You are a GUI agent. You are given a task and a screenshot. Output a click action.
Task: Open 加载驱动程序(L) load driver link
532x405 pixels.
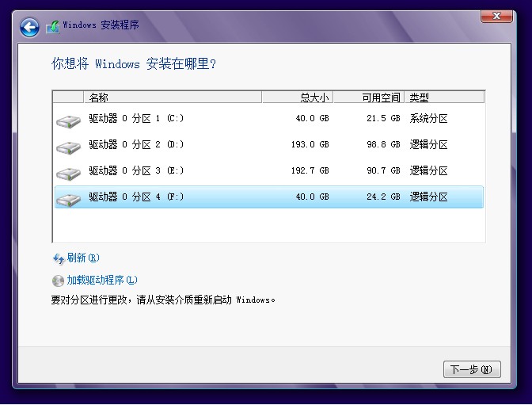coord(102,280)
